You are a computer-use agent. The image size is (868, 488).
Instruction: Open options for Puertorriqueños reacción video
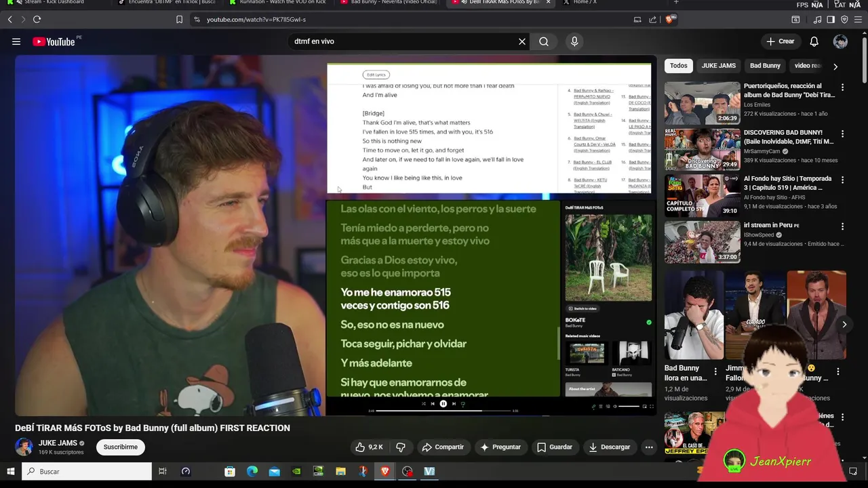842,87
